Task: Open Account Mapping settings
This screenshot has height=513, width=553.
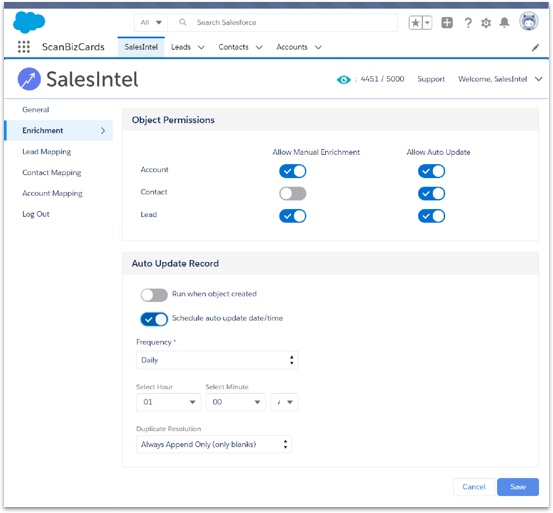Action: [x=52, y=193]
